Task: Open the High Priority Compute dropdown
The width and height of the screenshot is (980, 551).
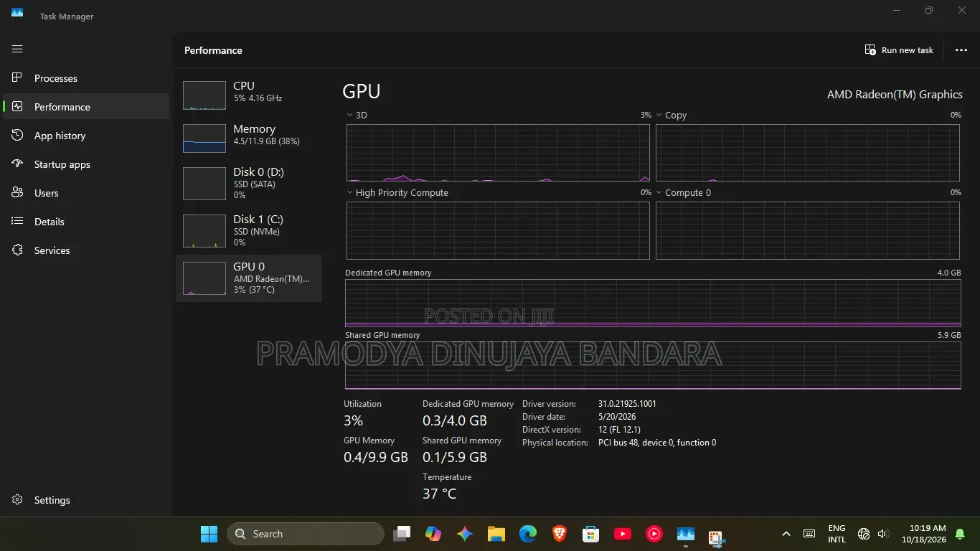Action: 349,192
